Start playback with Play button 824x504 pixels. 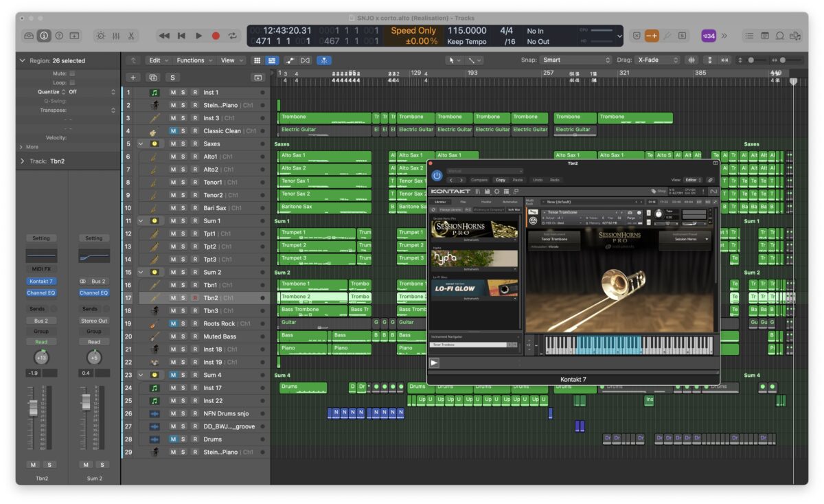198,36
